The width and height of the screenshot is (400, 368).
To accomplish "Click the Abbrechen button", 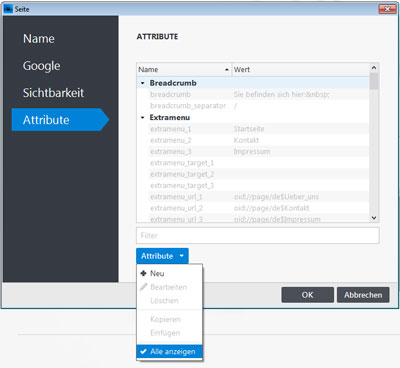I will click(x=363, y=295).
